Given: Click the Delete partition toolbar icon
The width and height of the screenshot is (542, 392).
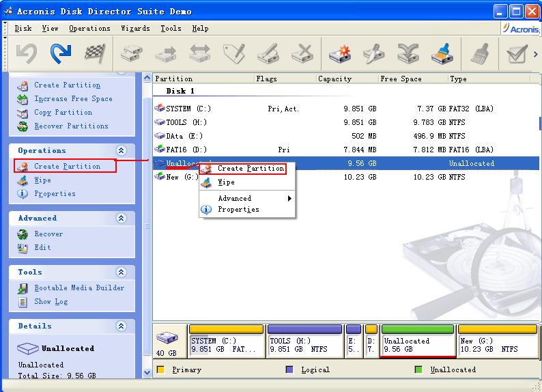Looking at the screenshot, I should click(x=302, y=53).
